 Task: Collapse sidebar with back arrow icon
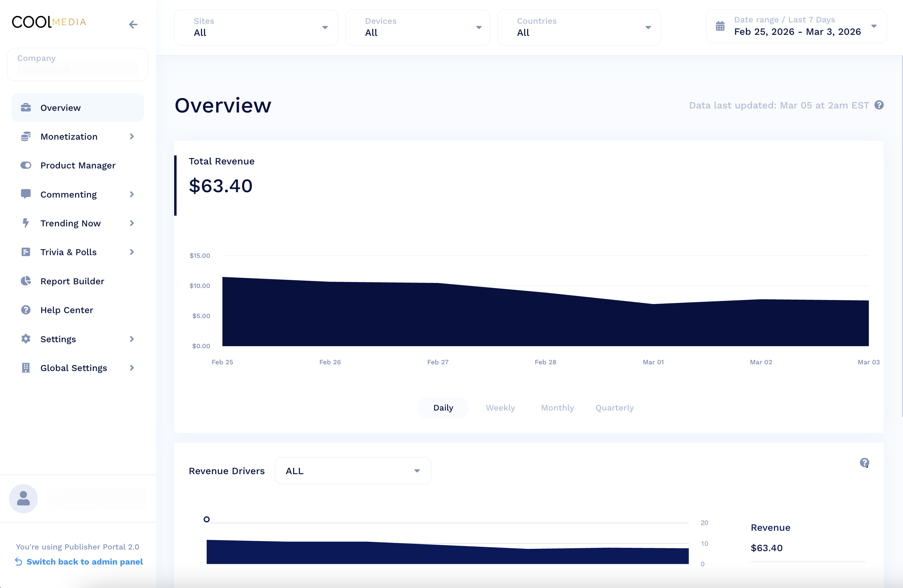[133, 25]
